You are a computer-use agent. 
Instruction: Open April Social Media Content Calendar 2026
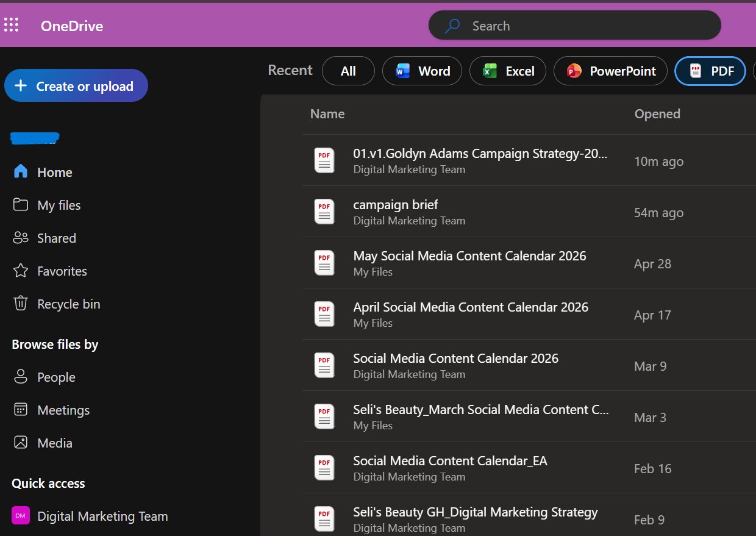click(471, 307)
